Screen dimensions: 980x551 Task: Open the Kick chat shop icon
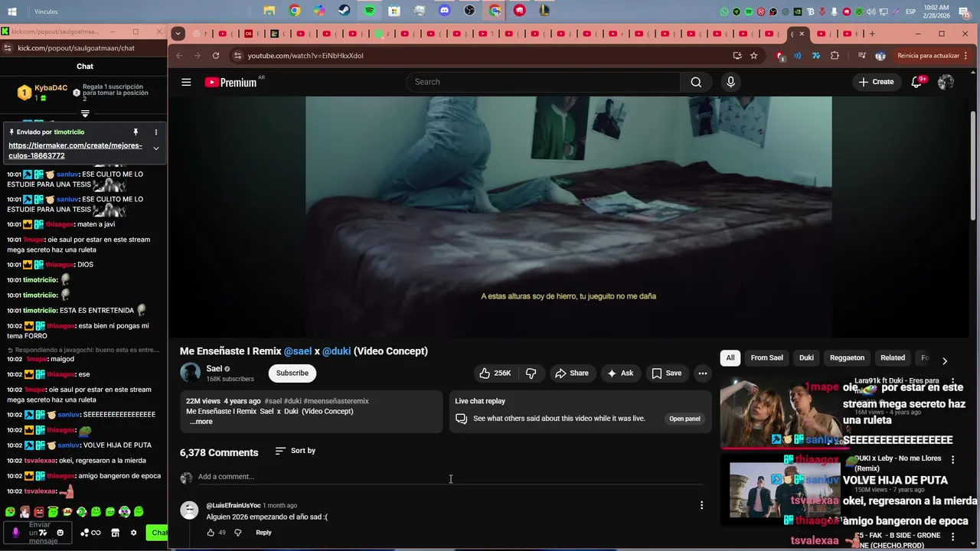click(x=115, y=533)
